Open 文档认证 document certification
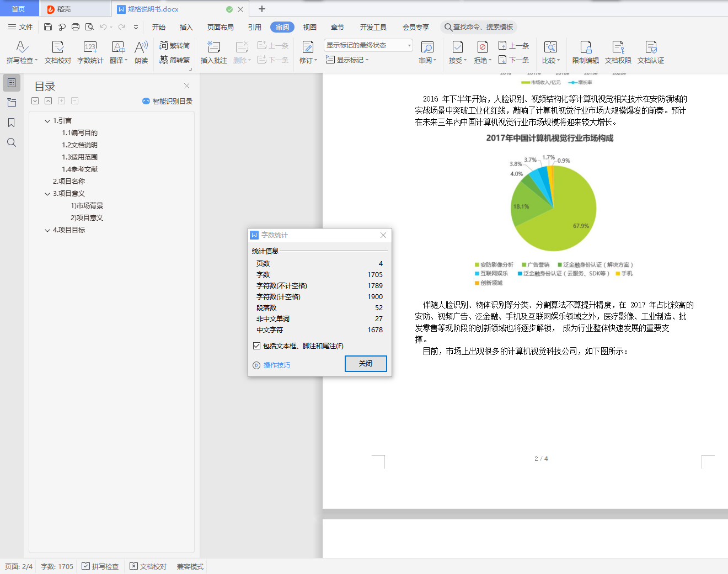This screenshot has height=574, width=728. click(x=651, y=52)
